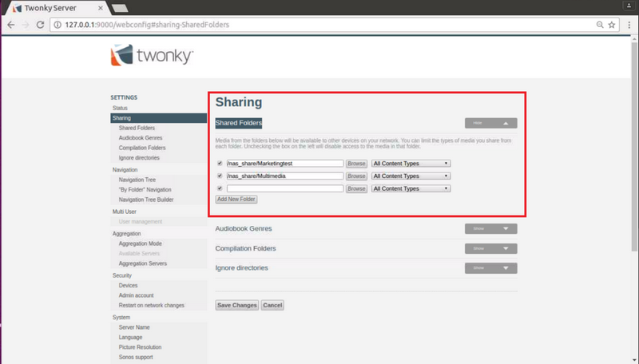Screen dimensions: 639x364
Task: Edit the /nas_share/Marketingtest path field
Action: click(285, 164)
